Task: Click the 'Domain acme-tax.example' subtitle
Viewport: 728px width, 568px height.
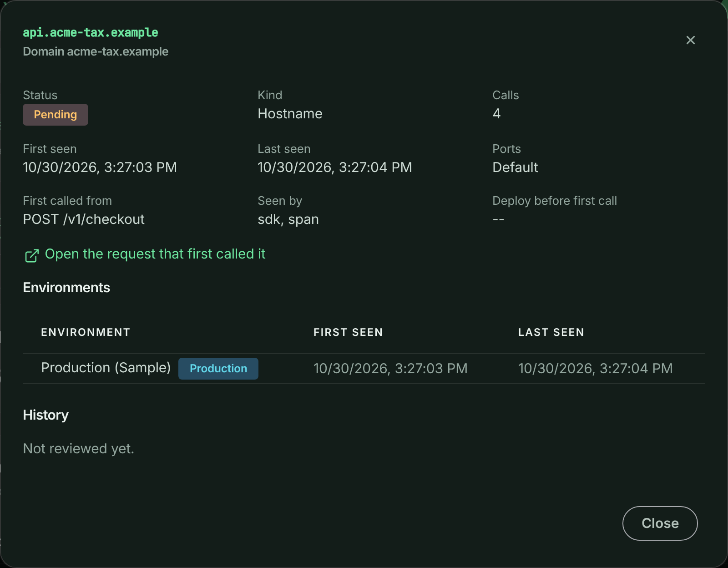Action: click(96, 51)
